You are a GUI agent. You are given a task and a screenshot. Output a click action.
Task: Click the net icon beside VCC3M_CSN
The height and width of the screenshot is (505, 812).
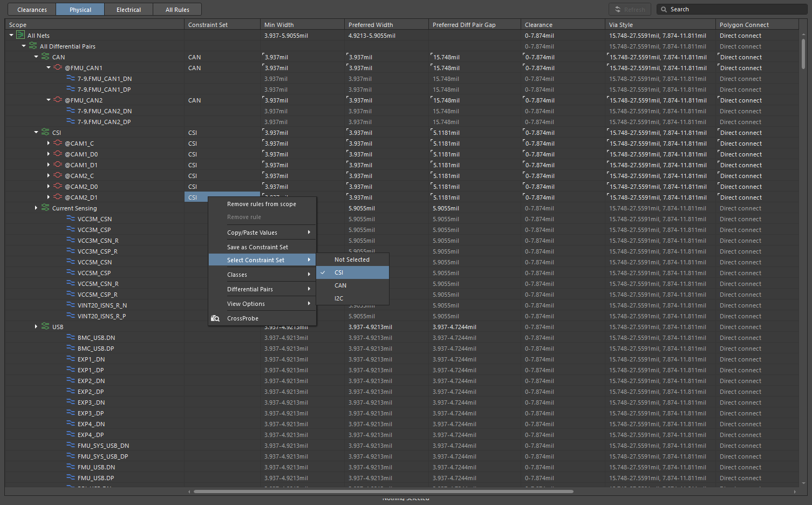[x=70, y=219]
